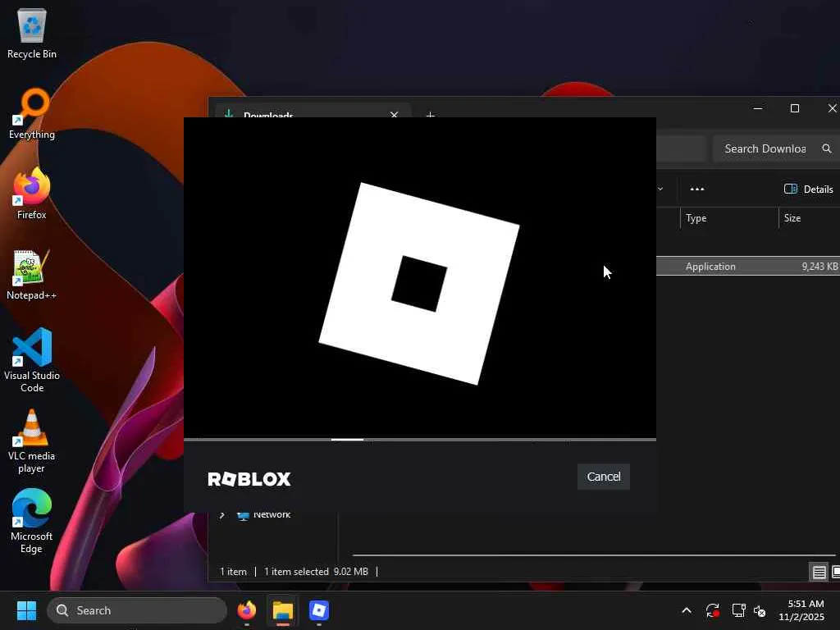Open the See more ellipsis menu in Explorer
The height and width of the screenshot is (630, 840).
coord(697,189)
